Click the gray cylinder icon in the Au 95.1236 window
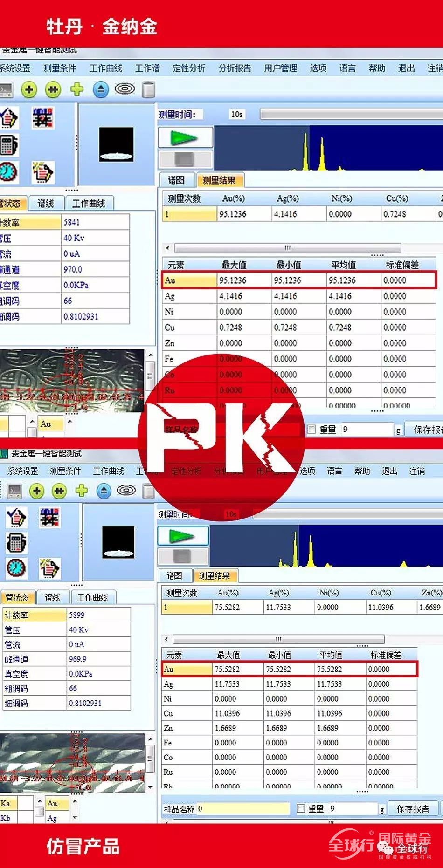This screenshot has width=443, height=868. click(x=148, y=89)
